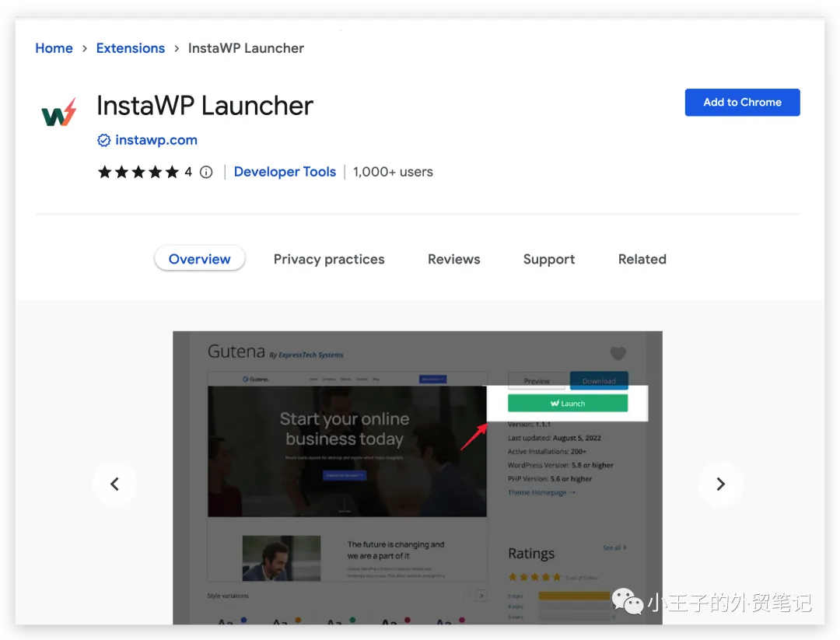
Task: Click the Gutena screenshot preview image
Action: tap(418, 477)
